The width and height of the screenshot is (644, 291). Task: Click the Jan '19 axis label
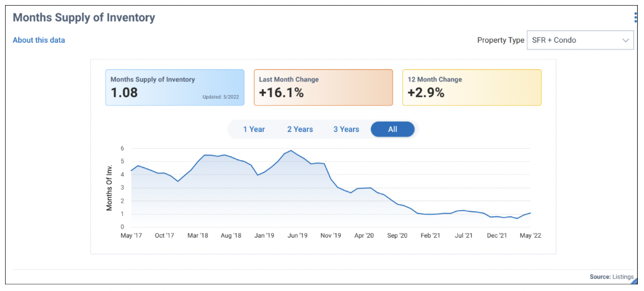click(x=264, y=235)
